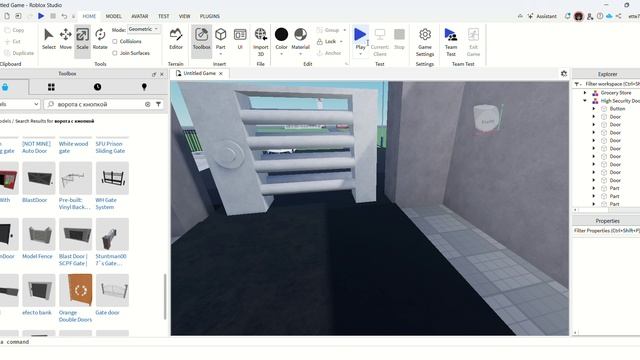Insert a Part
Screen dimensions: 640x360
220,38
